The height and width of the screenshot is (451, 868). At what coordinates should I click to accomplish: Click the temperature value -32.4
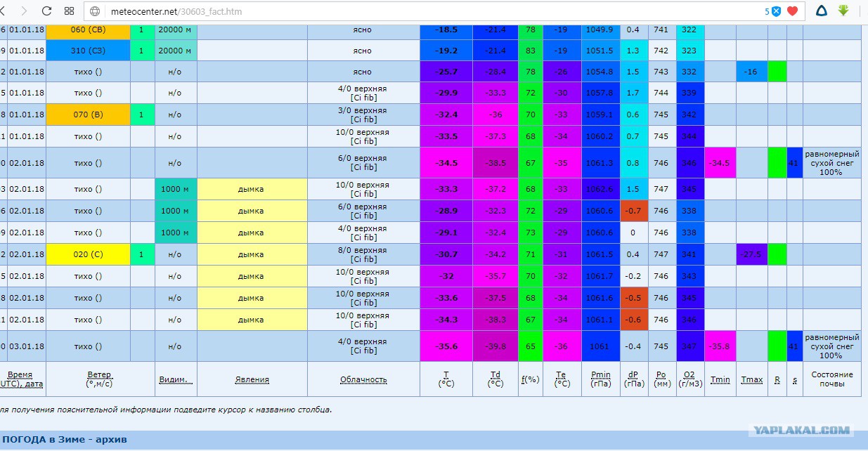pyautogui.click(x=446, y=115)
